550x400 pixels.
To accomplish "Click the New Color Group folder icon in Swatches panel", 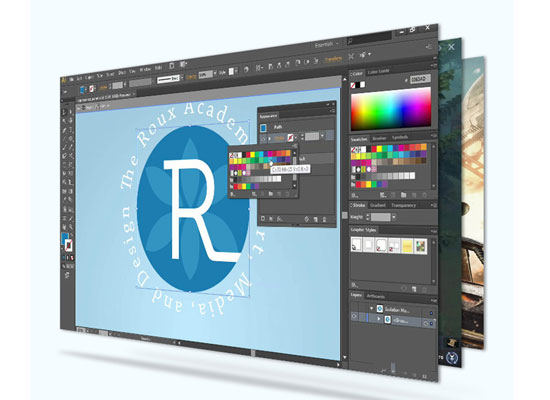I will 404,195.
